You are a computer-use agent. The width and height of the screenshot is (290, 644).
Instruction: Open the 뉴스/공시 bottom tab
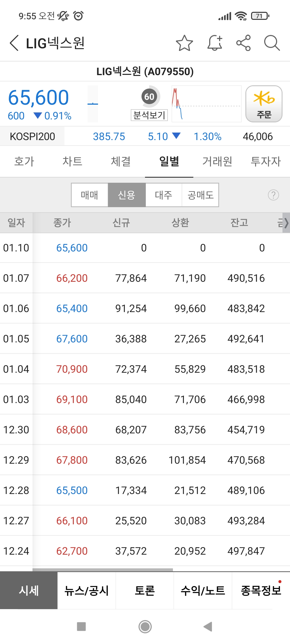tap(86, 590)
